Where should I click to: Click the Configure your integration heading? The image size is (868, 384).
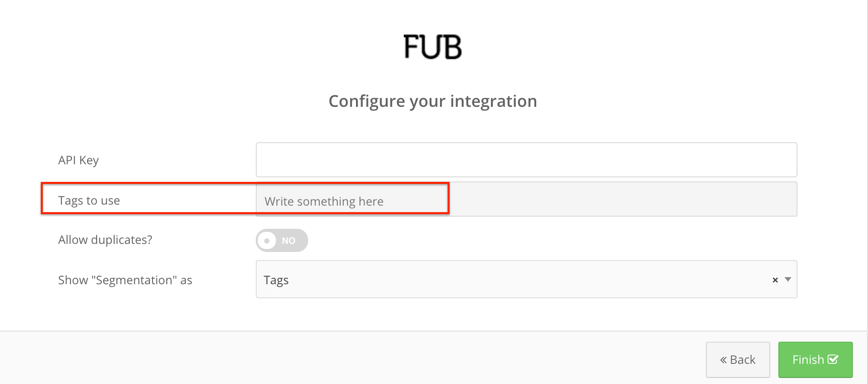432,101
